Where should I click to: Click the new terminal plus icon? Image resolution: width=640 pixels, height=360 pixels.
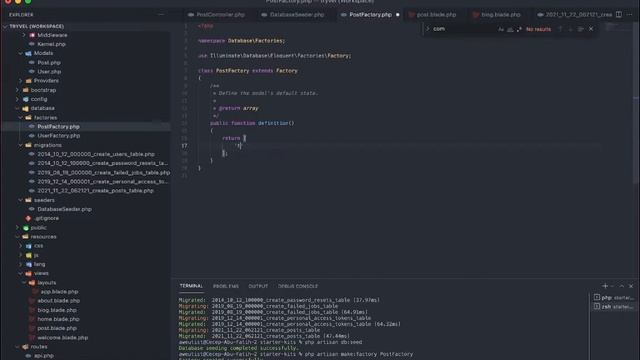pos(605,286)
